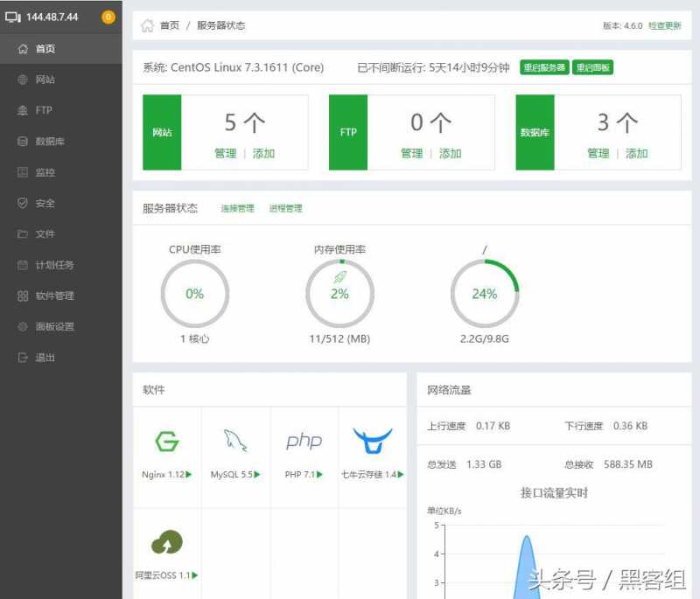Viewport: 700px width, 599px height.
Task: Click the 总发送 1.33 GB value
Action: 484,464
